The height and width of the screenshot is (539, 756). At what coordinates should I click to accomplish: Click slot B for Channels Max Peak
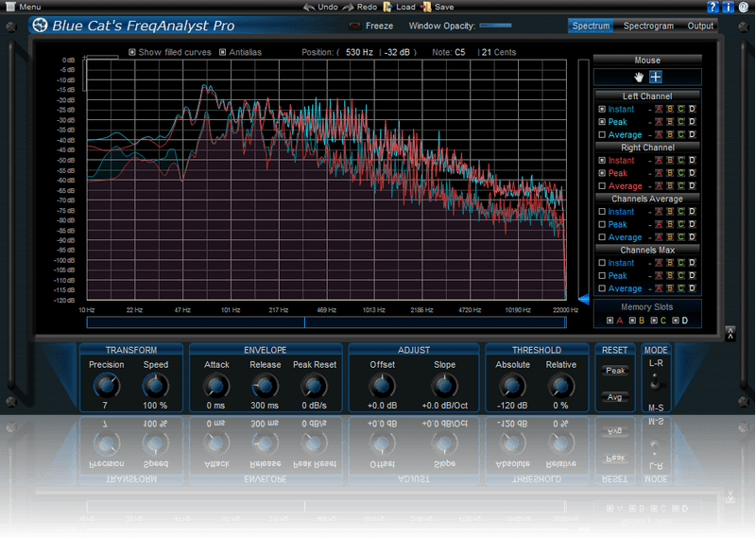coord(670,275)
